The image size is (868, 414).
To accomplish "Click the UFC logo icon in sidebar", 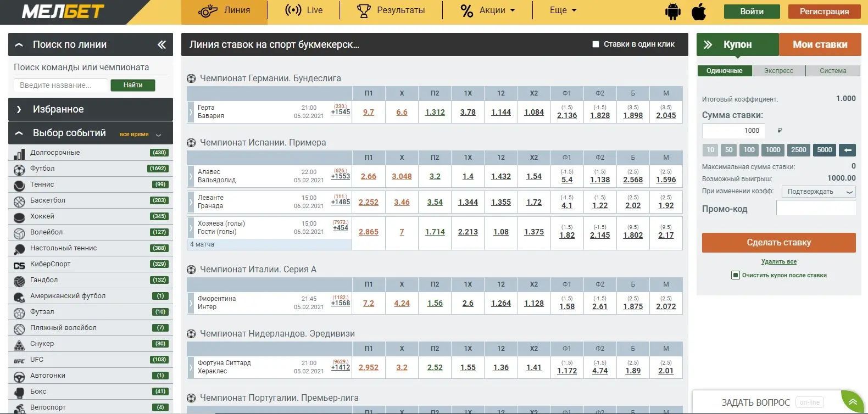I will point(19,360).
